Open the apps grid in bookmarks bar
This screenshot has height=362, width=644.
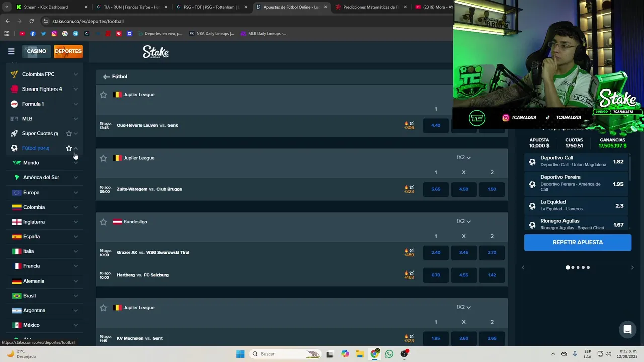click(7, 34)
